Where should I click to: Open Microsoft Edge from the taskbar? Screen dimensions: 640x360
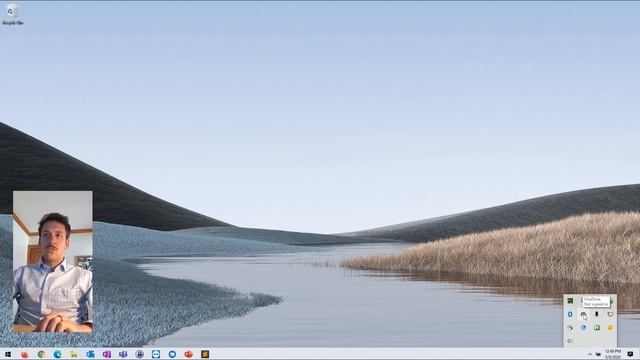click(58, 354)
